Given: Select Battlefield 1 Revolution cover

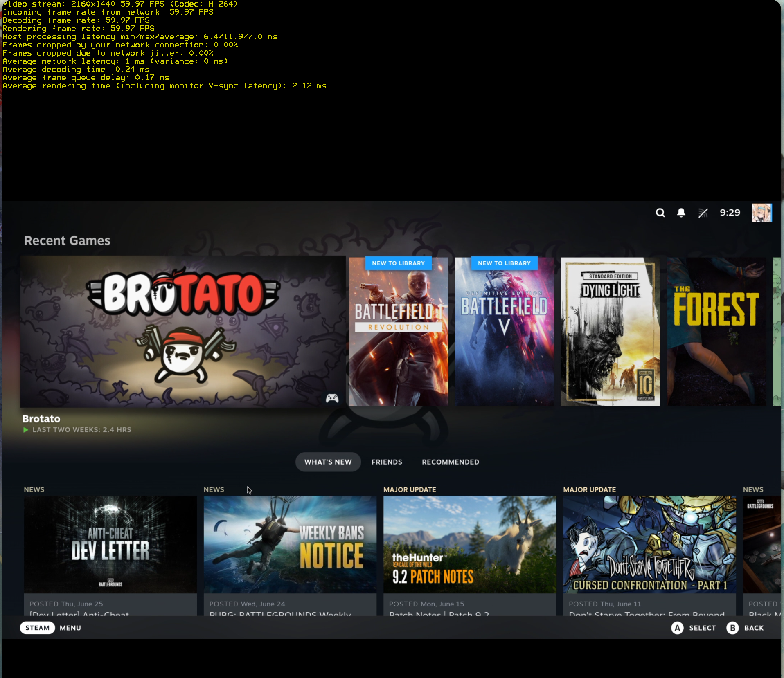Looking at the screenshot, I should (398, 332).
